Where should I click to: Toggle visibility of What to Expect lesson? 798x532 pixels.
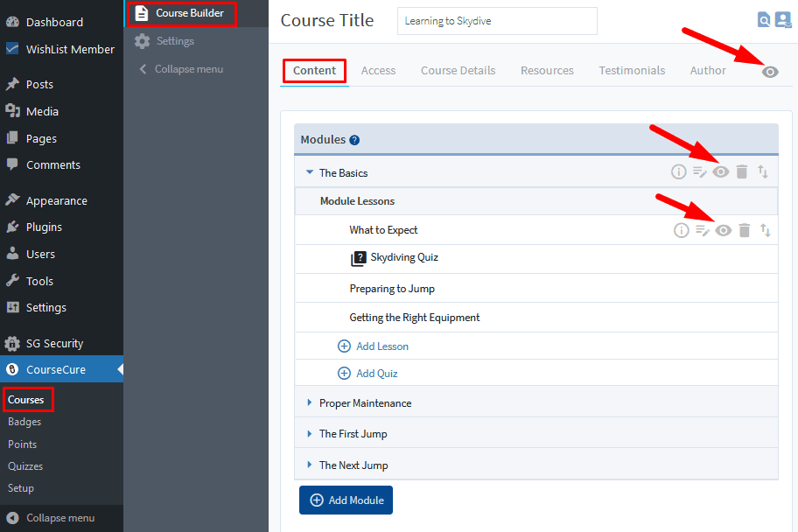[x=723, y=230]
